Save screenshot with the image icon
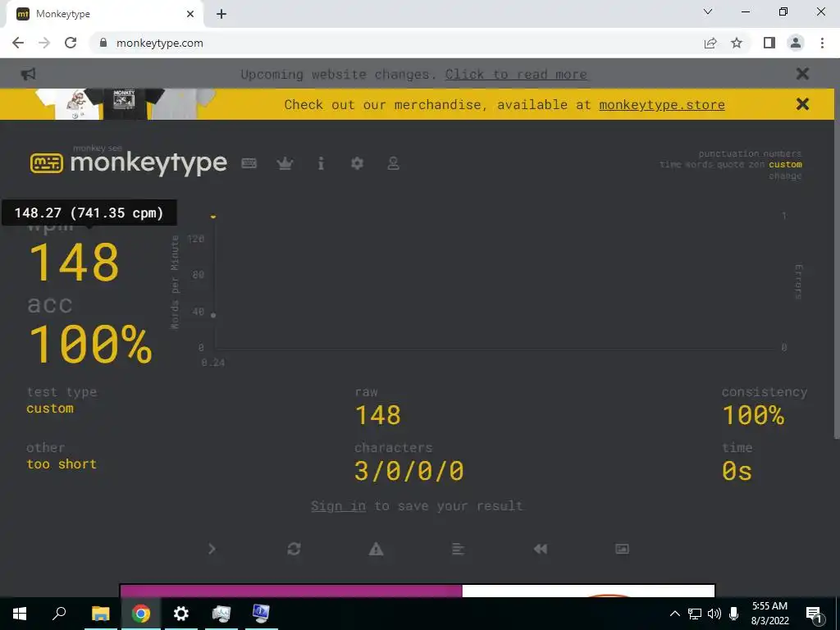This screenshot has width=840, height=630. [x=622, y=549]
